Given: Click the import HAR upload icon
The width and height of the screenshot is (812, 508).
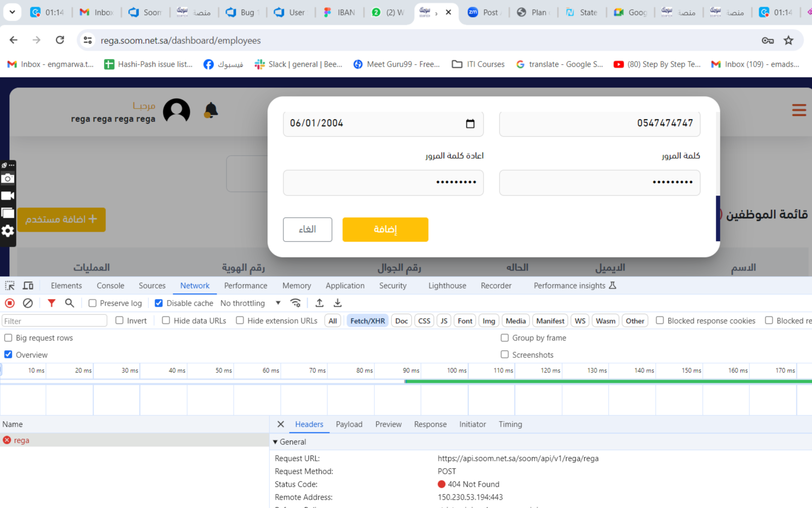Looking at the screenshot, I should pos(320,303).
